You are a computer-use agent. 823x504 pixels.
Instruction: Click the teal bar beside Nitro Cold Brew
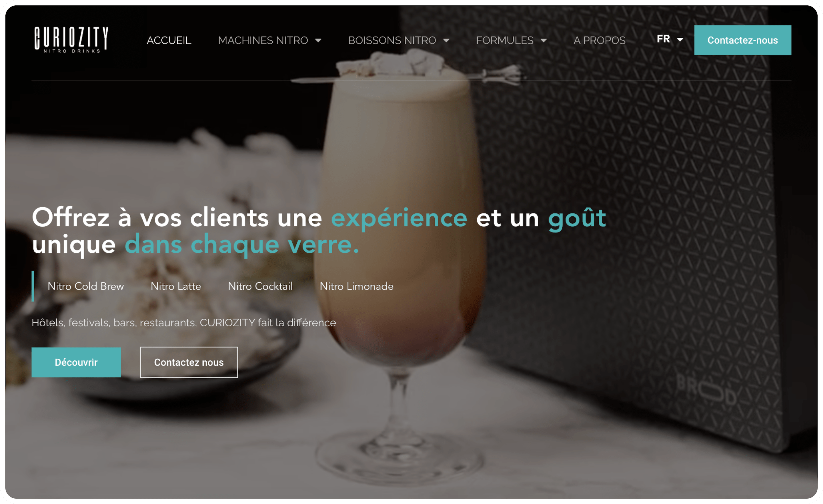[33, 286]
